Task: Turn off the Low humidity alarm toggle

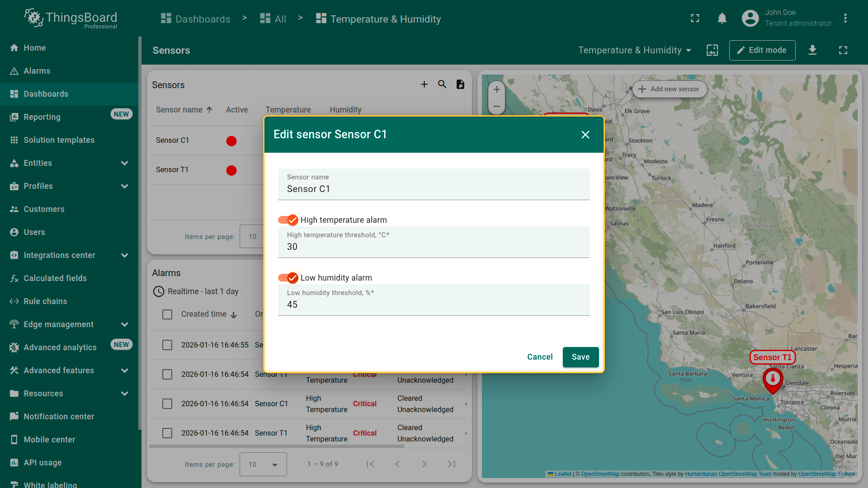Action: 288,278
